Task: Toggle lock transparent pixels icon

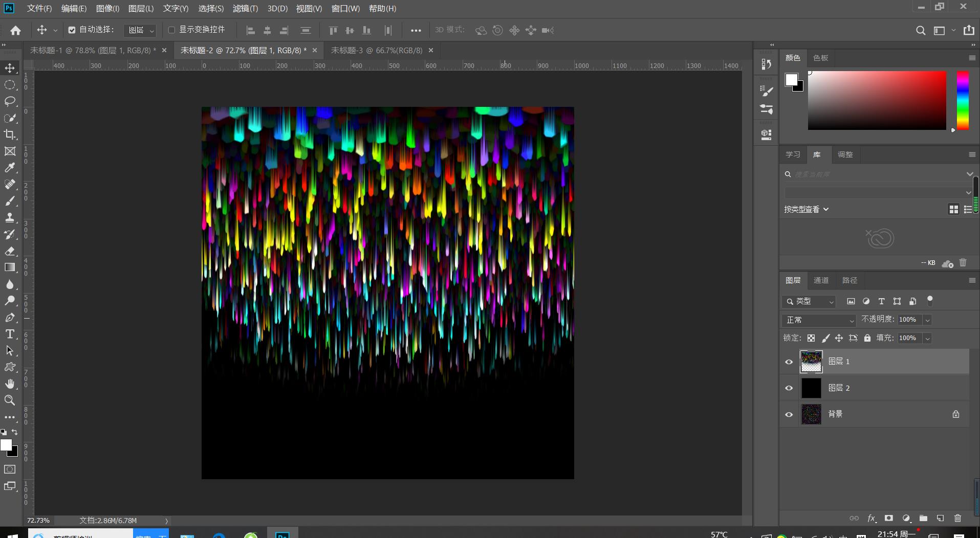Action: point(811,338)
